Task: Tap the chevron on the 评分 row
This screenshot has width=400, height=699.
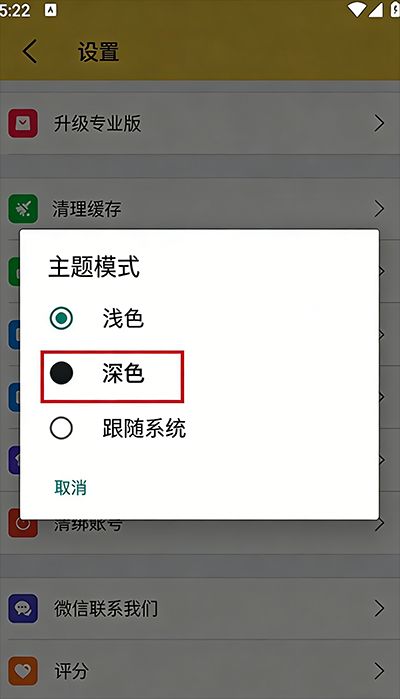Action: tap(379, 670)
